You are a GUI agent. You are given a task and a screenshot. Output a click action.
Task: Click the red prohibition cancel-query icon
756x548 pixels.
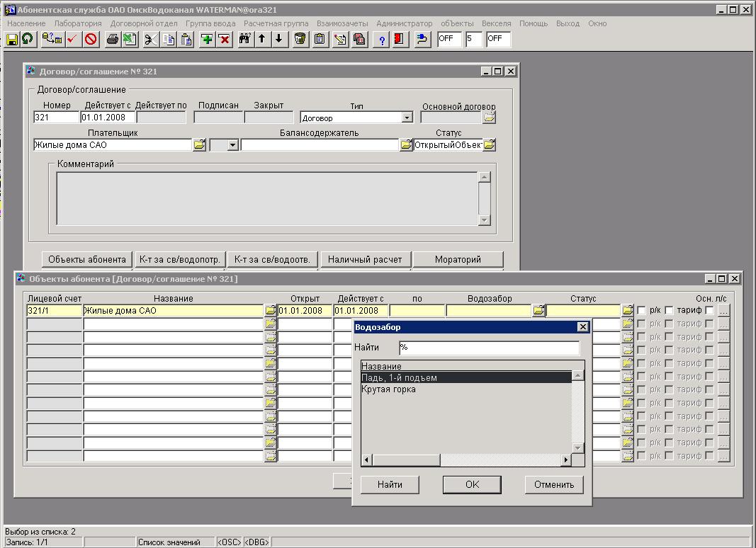(91, 39)
